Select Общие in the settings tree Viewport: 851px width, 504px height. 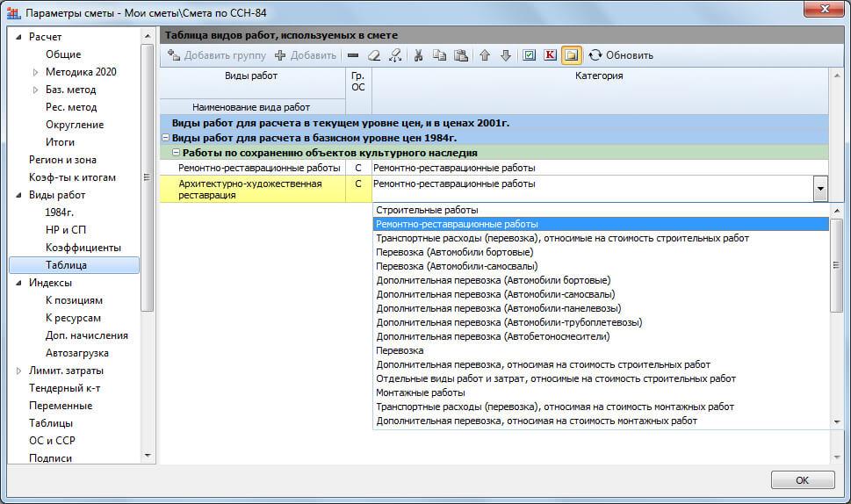tap(63, 54)
